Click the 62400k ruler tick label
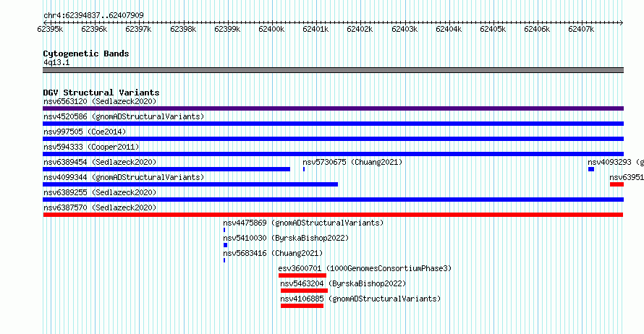644x334 pixels. (271, 29)
